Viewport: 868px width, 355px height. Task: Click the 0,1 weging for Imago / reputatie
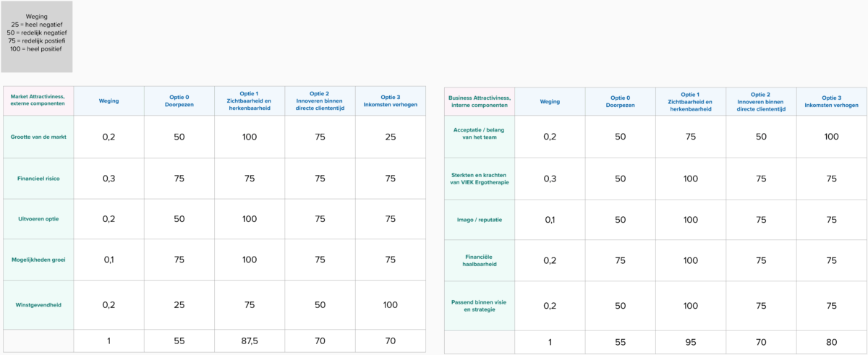point(550,219)
